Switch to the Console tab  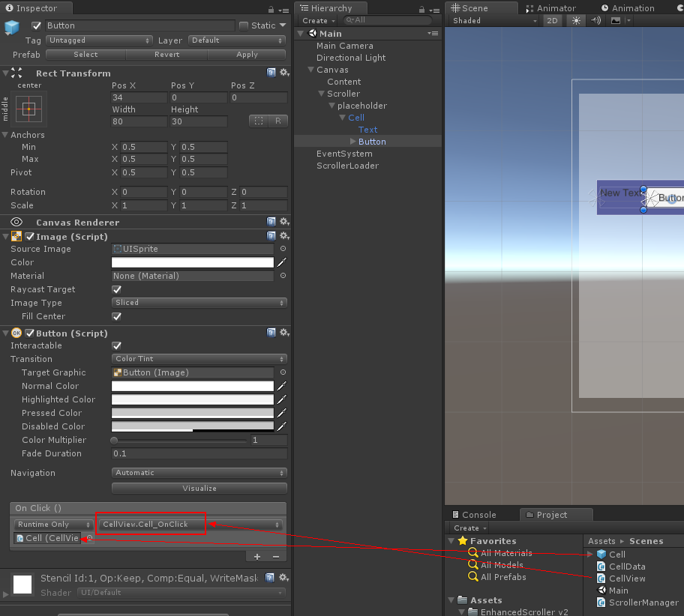click(x=481, y=515)
